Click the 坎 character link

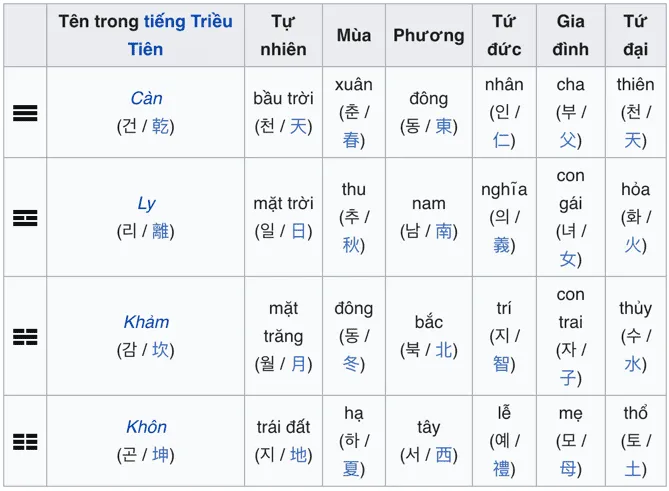point(160,350)
